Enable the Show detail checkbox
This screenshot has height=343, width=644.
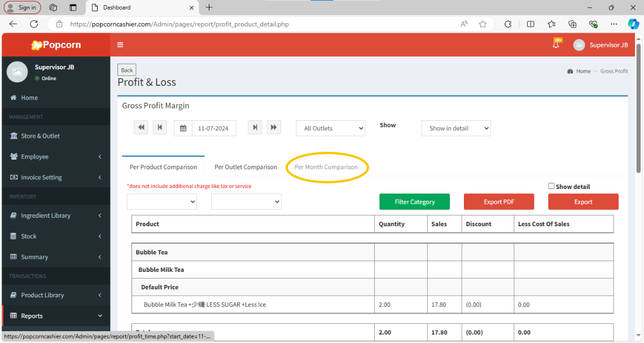click(x=551, y=186)
